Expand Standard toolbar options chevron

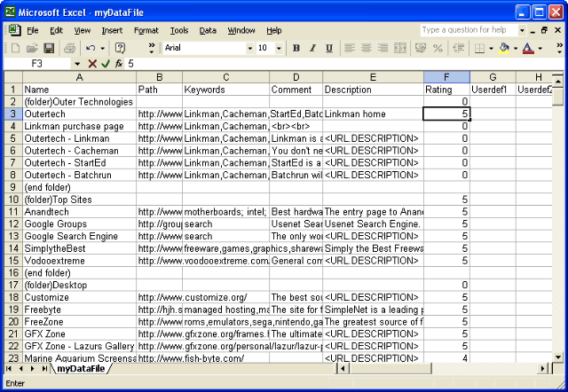(x=152, y=48)
